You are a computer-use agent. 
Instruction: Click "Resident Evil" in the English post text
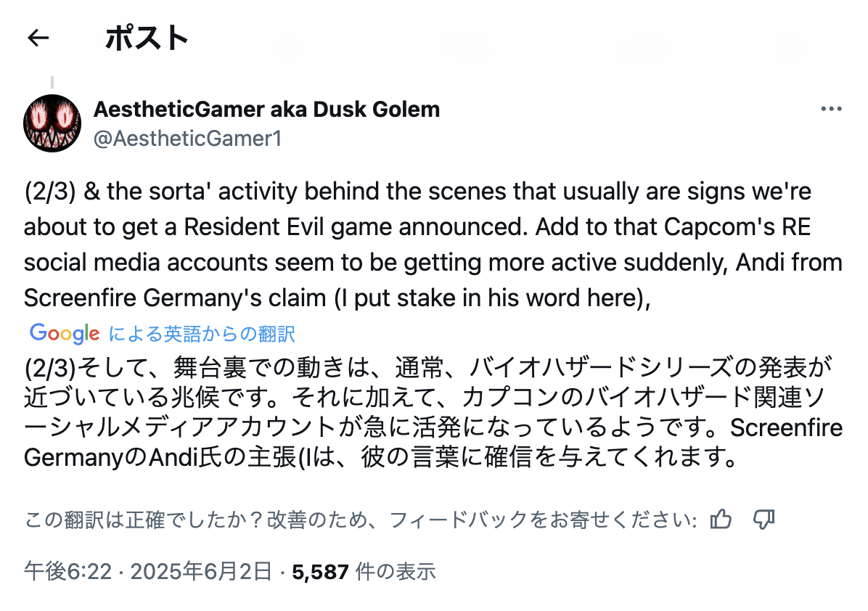click(253, 227)
